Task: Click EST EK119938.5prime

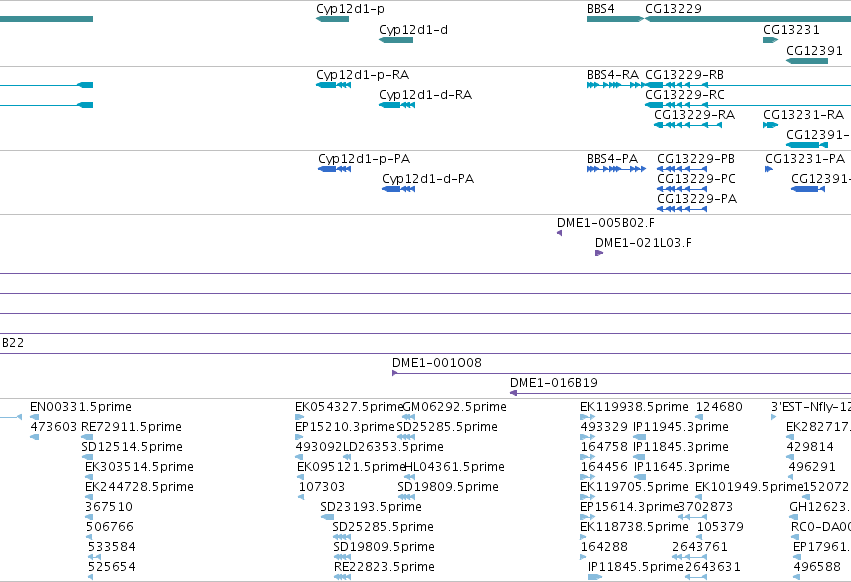Action: pos(634,407)
